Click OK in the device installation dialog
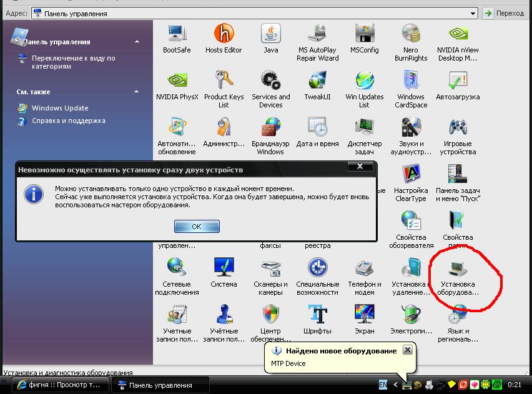 tap(197, 227)
